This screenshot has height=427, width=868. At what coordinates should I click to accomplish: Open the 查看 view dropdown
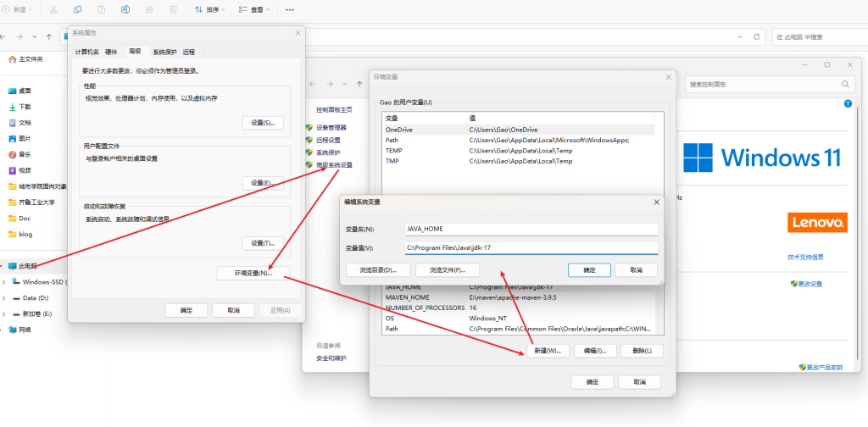(254, 9)
